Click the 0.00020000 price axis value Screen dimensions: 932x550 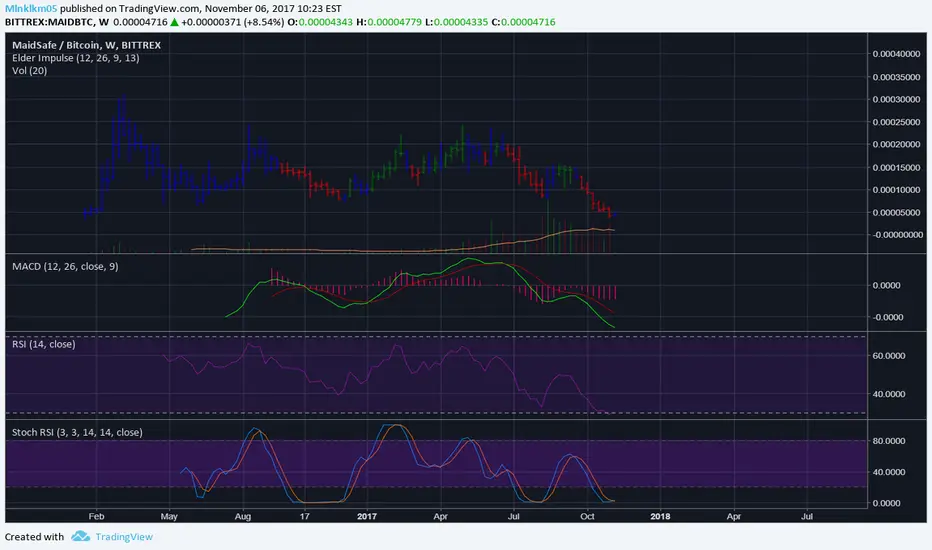pyautogui.click(x=896, y=144)
